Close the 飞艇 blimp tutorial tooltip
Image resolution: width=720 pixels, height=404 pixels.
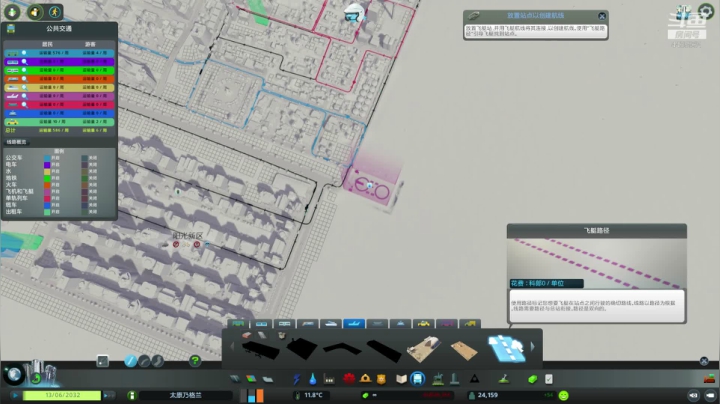[602, 16]
